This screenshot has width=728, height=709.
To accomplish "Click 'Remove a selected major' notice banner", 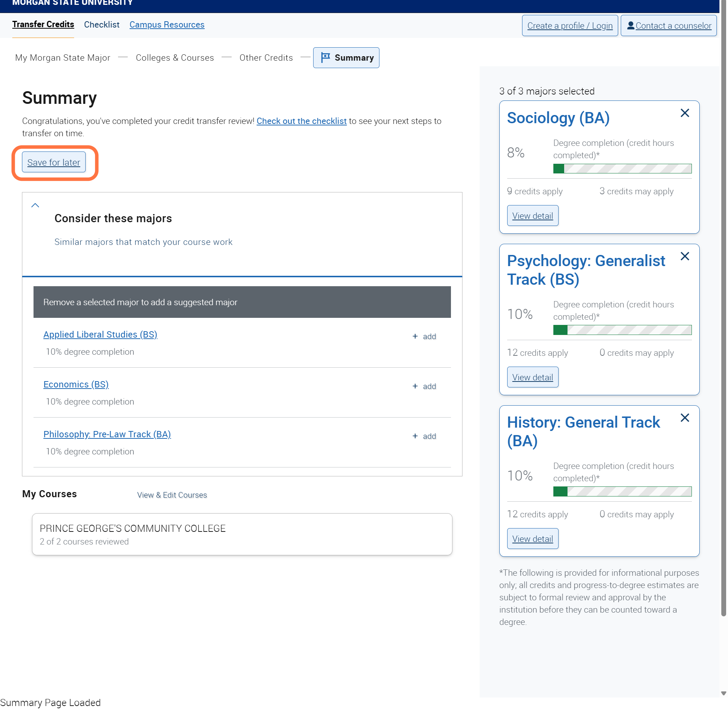I will (242, 302).
